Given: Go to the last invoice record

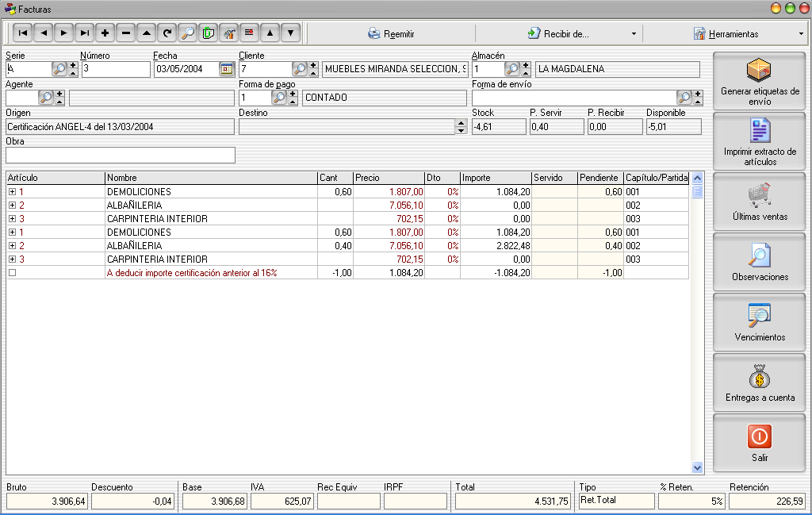Looking at the screenshot, I should (x=85, y=33).
